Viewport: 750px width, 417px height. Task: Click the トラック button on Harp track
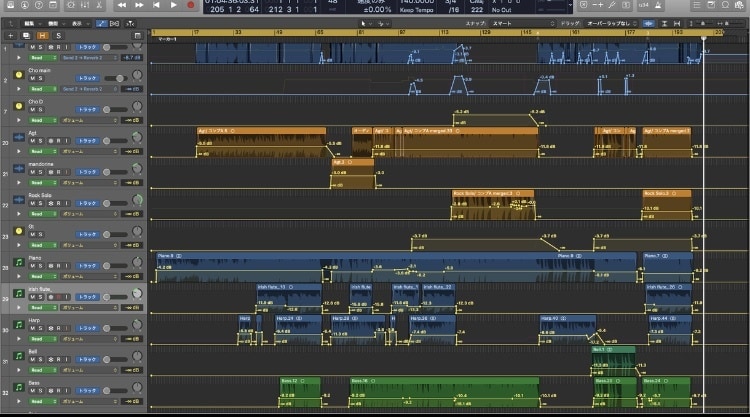point(88,328)
